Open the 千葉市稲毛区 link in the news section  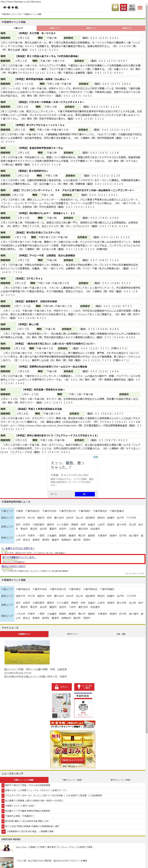(x=33, y=511)
